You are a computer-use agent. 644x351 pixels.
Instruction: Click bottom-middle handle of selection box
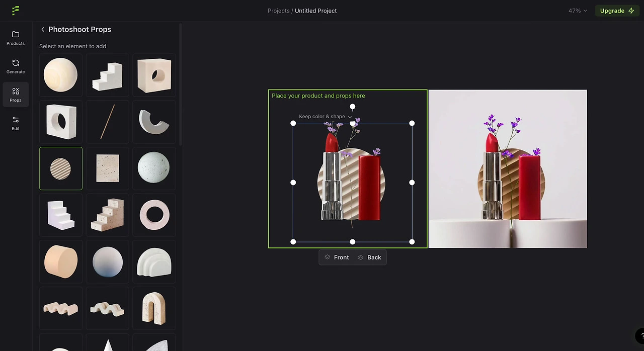[x=353, y=242]
